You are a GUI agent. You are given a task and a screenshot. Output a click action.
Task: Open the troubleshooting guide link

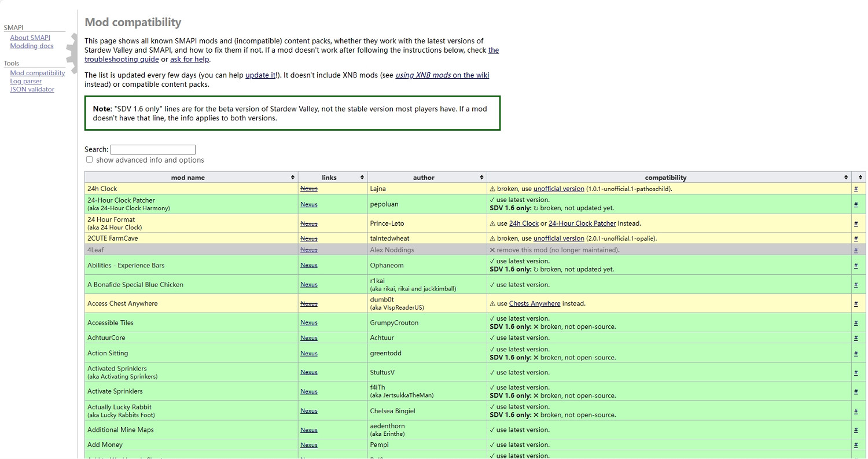[122, 59]
